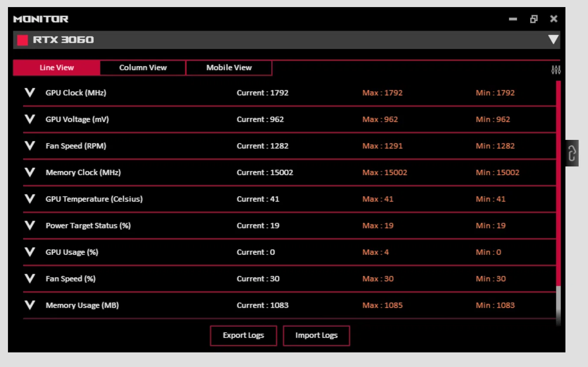This screenshot has height=367, width=588.
Task: Click the 'Current : 30' fan percent value
Action: click(x=258, y=279)
